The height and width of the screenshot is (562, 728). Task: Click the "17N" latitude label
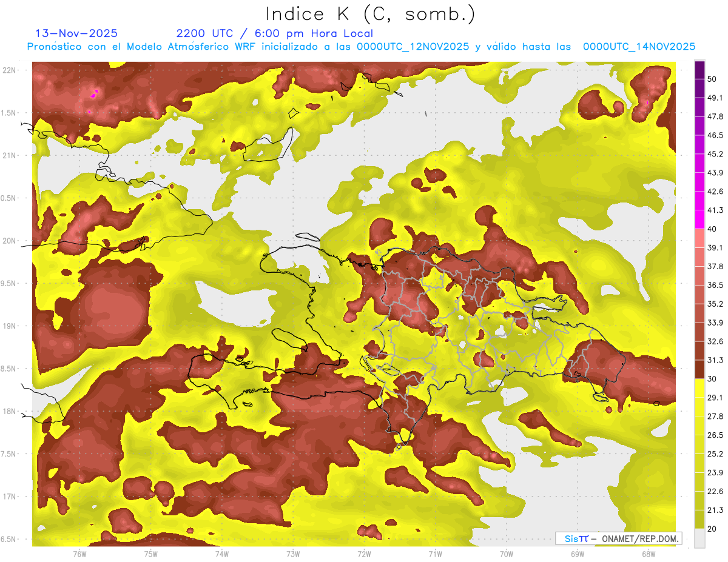(10, 497)
